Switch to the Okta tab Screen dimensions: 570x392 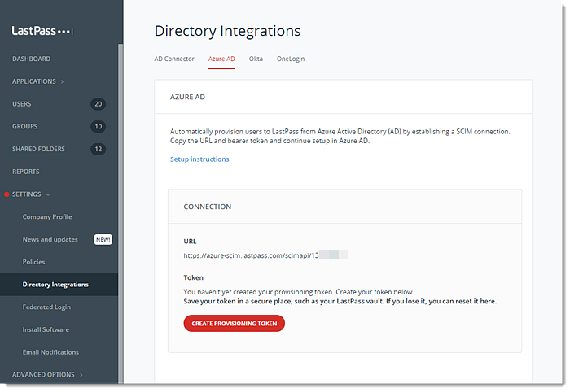click(x=256, y=59)
